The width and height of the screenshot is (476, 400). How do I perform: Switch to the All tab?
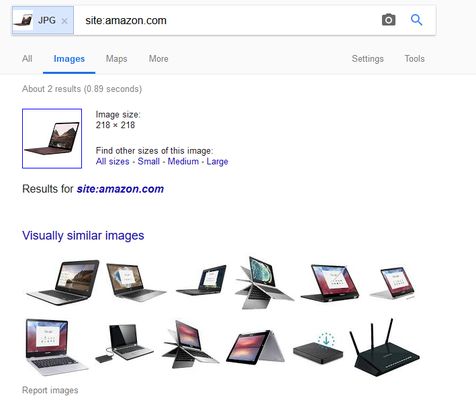[27, 59]
